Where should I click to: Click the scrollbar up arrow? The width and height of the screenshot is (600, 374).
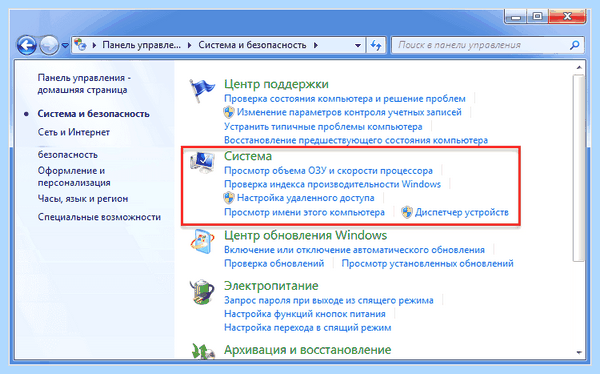579,67
